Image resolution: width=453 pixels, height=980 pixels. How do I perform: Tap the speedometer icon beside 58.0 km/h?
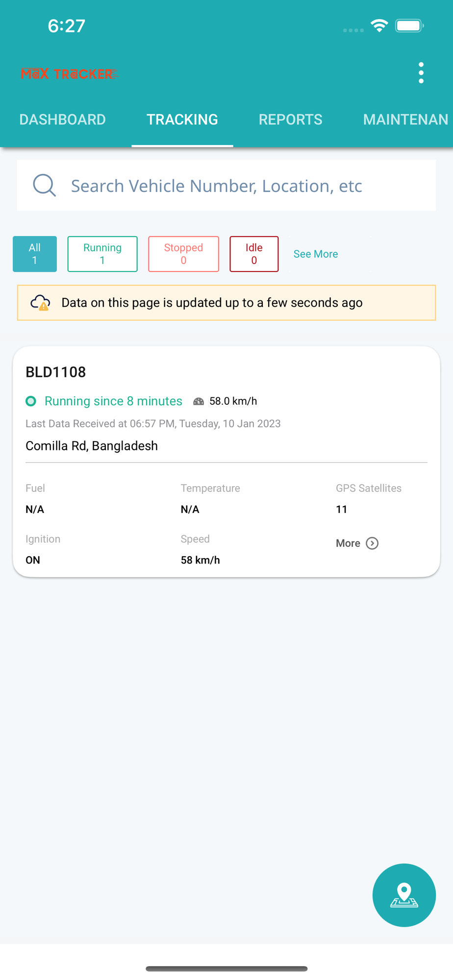pyautogui.click(x=199, y=401)
